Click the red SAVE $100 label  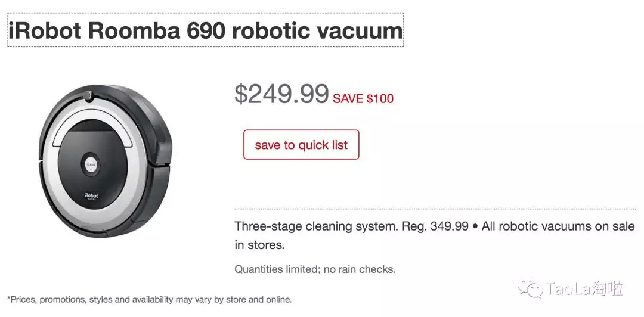click(x=363, y=99)
